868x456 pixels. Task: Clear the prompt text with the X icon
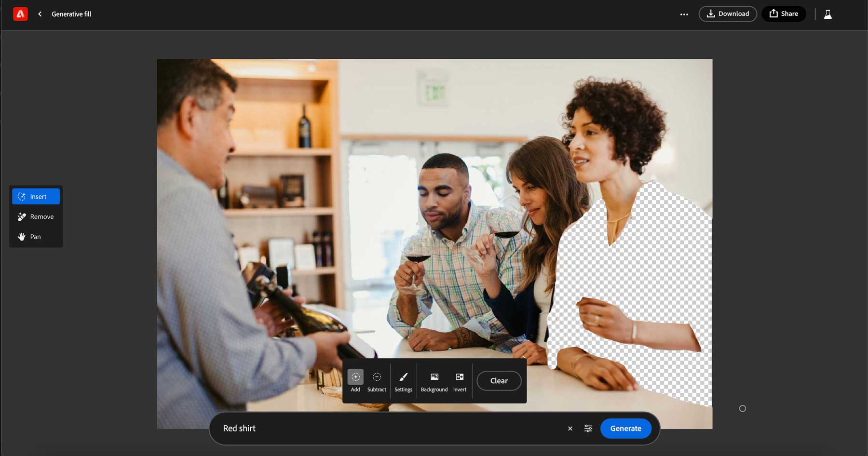click(x=570, y=429)
